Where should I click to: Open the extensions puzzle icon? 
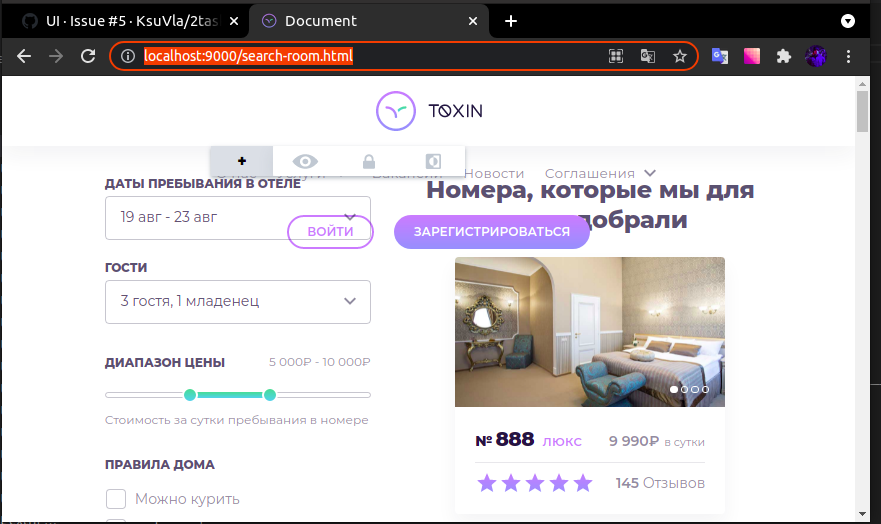point(784,56)
